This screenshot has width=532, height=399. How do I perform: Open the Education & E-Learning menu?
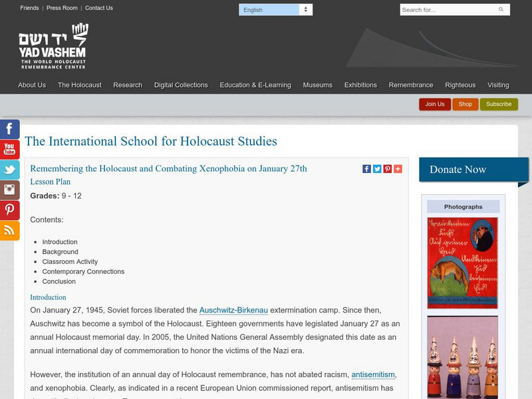(256, 85)
